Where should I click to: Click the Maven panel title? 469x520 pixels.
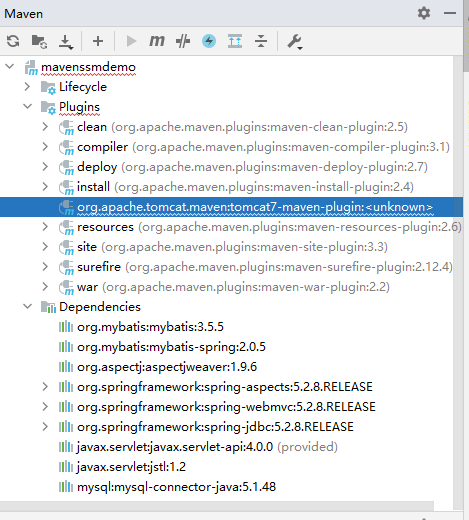point(24,14)
